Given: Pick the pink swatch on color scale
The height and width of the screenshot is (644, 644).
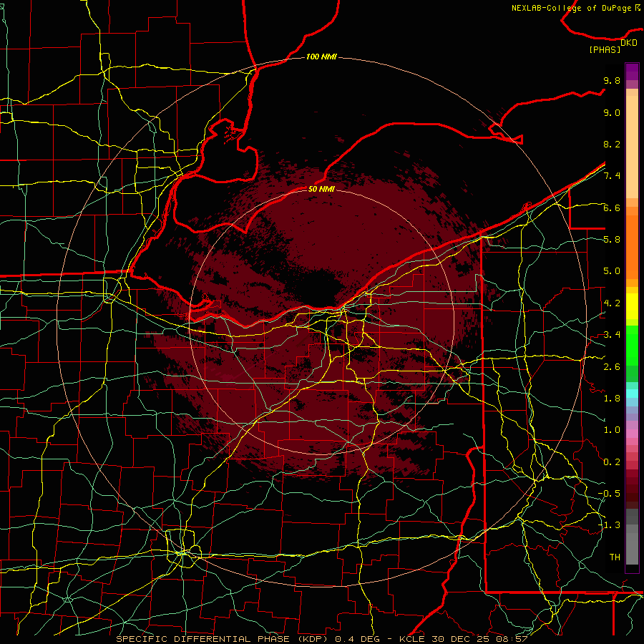Looking at the screenshot, I should [x=632, y=434].
